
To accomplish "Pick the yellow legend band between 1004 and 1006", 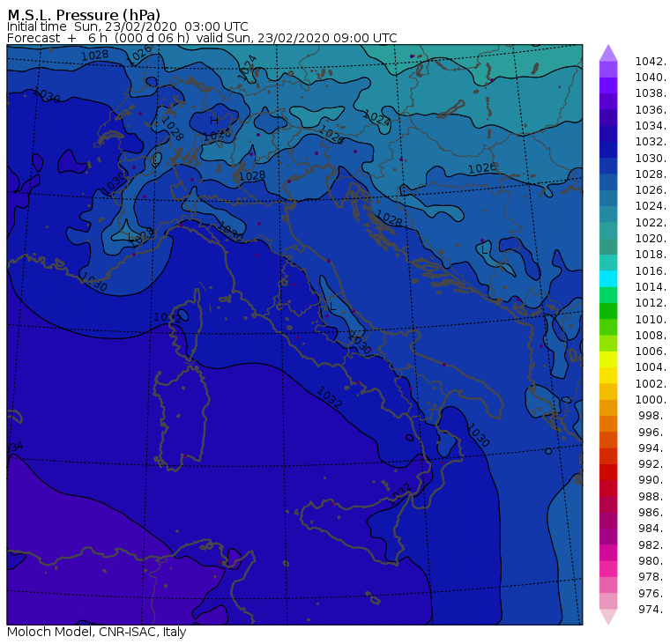I will pos(608,359).
